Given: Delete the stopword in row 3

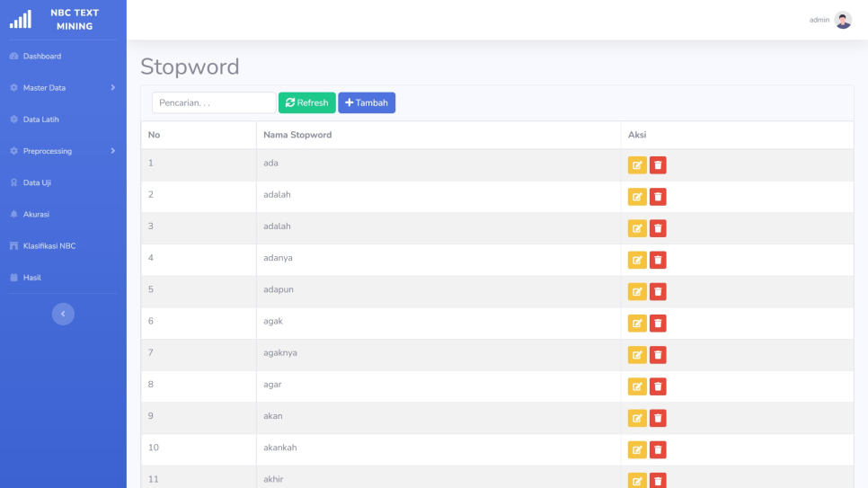Looking at the screenshot, I should [x=658, y=228].
